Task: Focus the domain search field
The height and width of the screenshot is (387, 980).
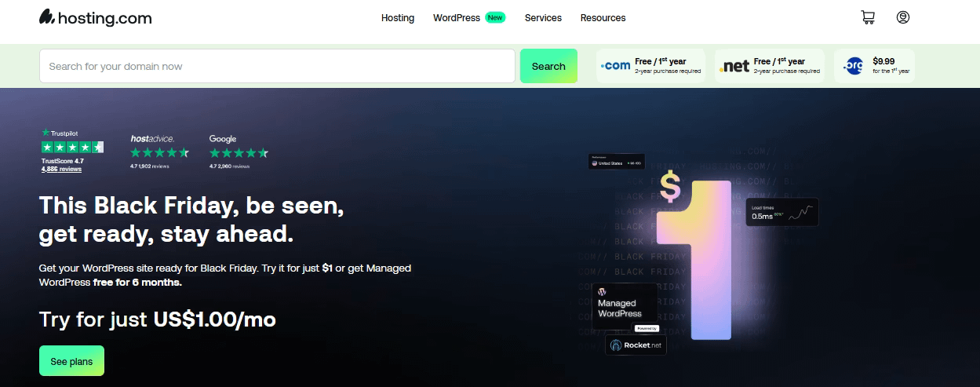Action: pyautogui.click(x=277, y=66)
